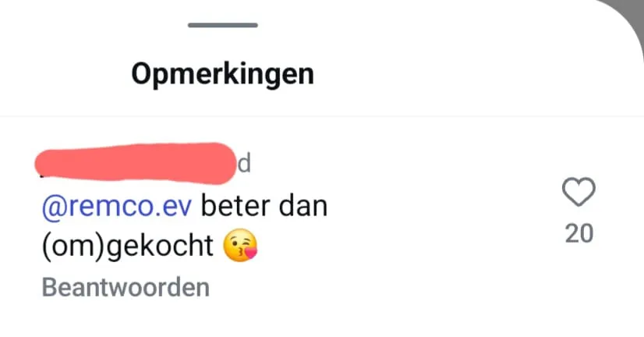Click the timestamp ending in d
The height and width of the screenshot is (337, 644).
coord(244,164)
